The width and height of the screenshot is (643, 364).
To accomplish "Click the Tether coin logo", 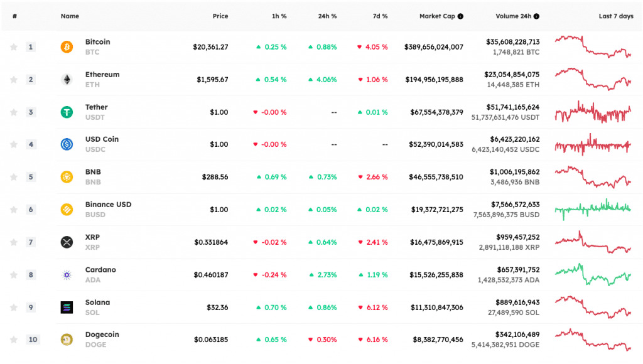I will (x=67, y=112).
